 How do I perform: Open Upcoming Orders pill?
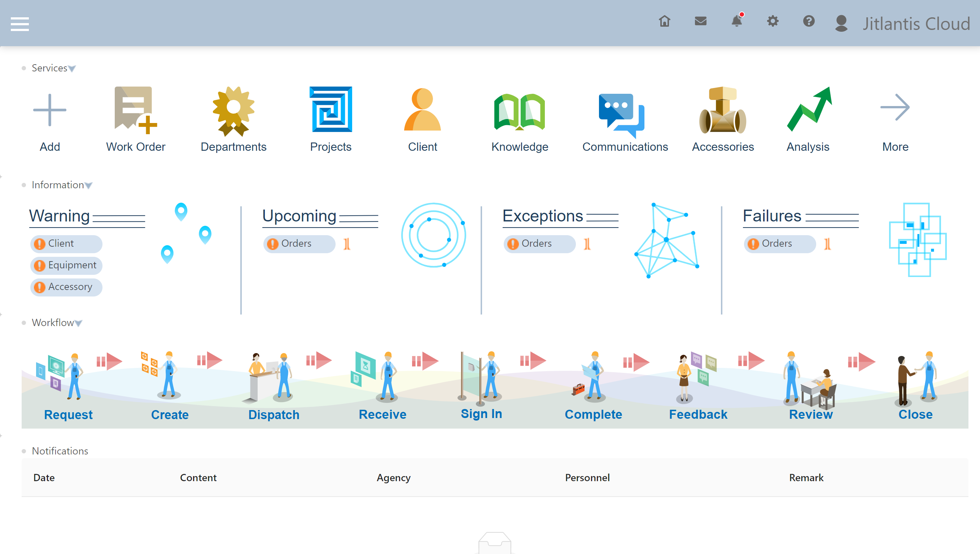coord(299,244)
